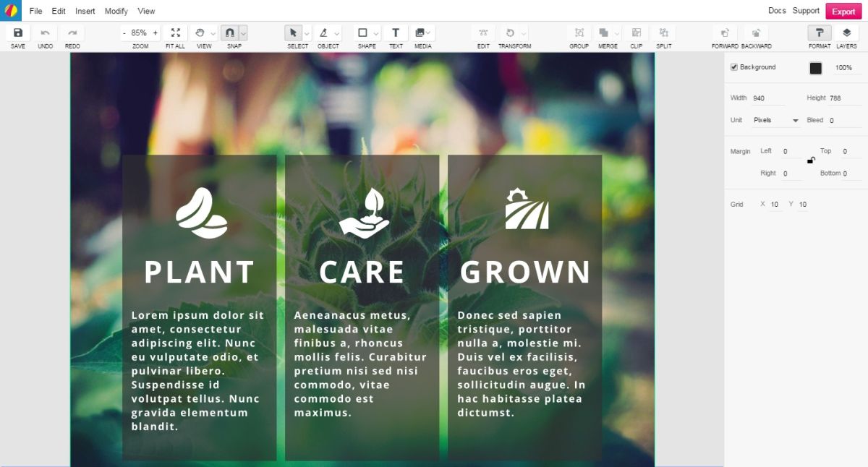This screenshot has height=467, width=868.
Task: Open the Shape tool dropdown arrow
Action: coord(377,33)
